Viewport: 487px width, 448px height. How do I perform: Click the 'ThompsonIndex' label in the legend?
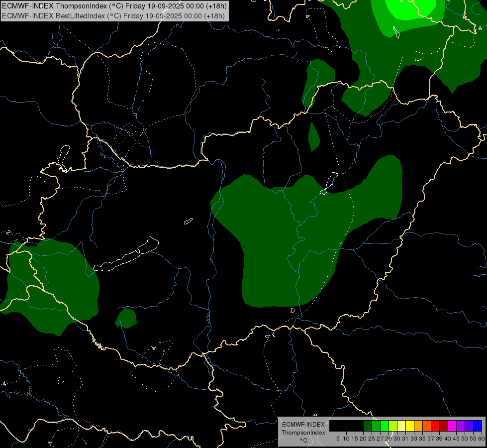click(303, 433)
